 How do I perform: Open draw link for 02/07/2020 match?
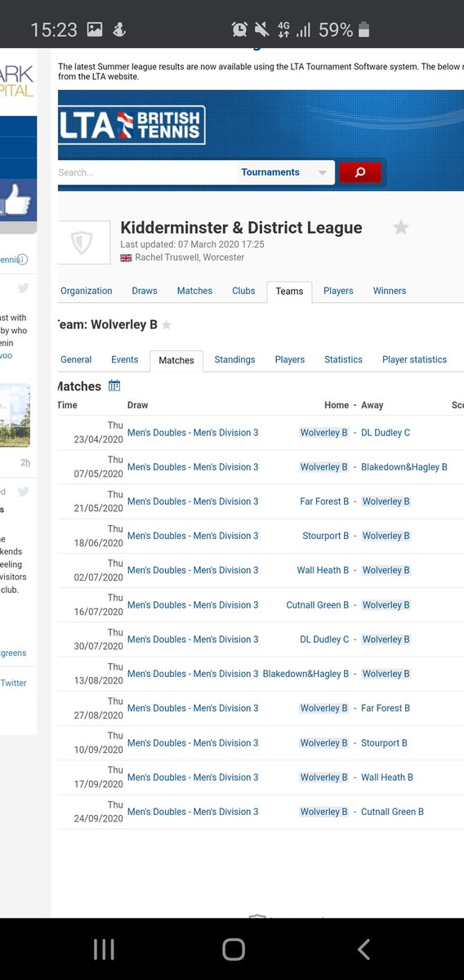point(193,570)
